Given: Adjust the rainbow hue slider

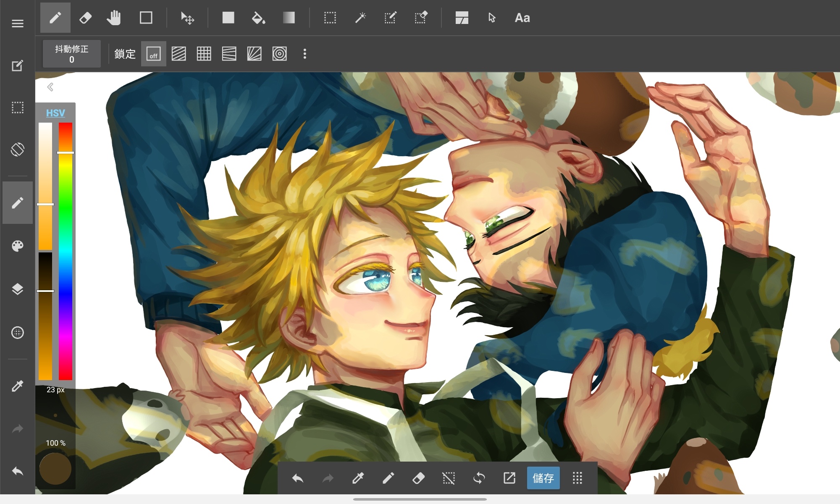Looking at the screenshot, I should pos(66,251).
